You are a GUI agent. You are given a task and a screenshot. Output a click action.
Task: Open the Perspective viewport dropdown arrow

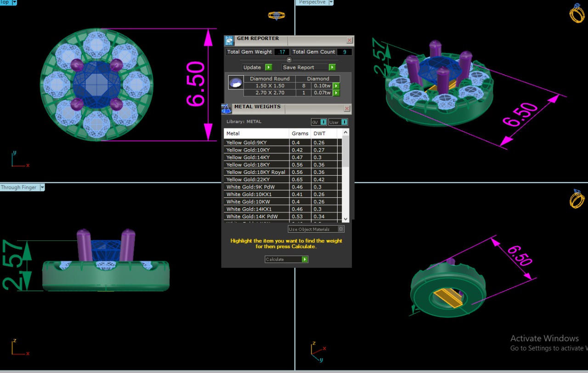pyautogui.click(x=331, y=2)
